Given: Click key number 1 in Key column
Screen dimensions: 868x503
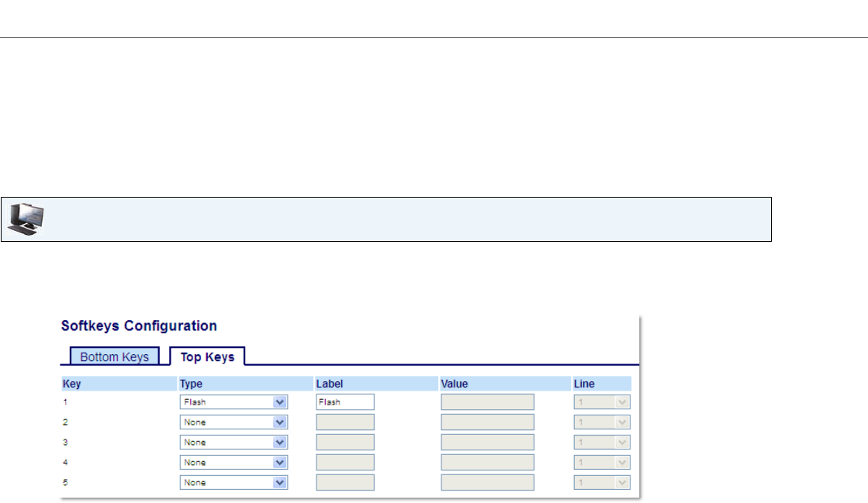Looking at the screenshot, I should [65, 402].
